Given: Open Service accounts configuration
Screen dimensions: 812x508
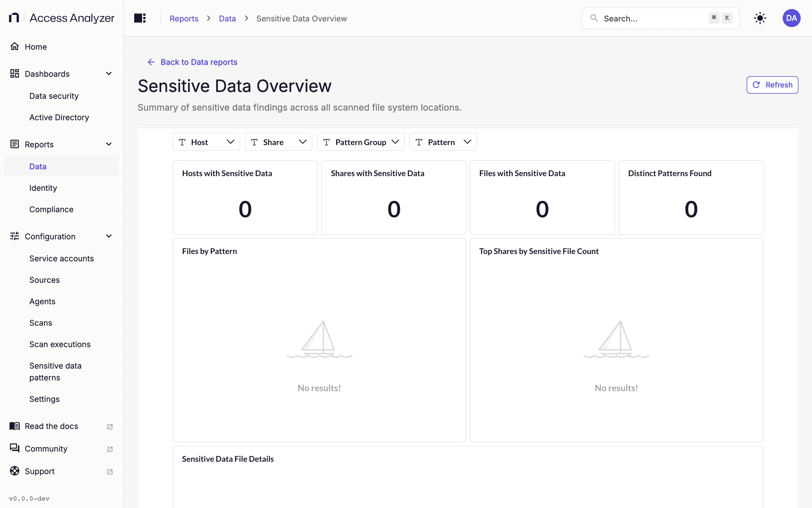Looking at the screenshot, I should 62,258.
